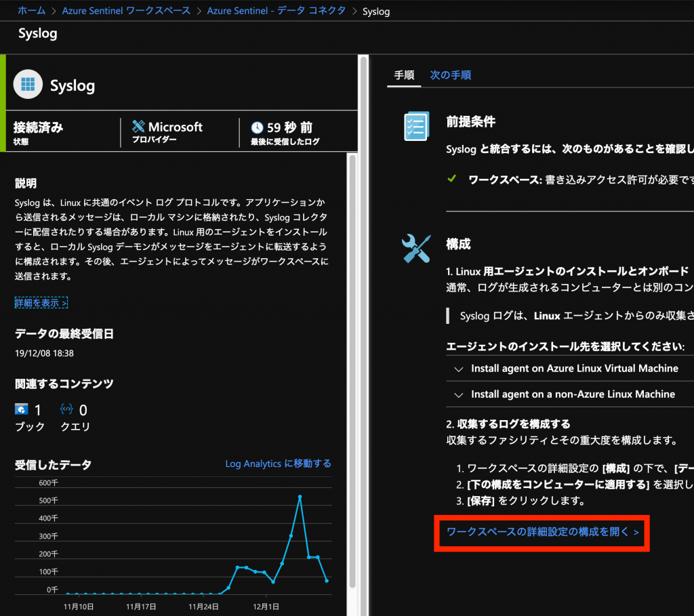Viewport: 694px width, 616px height.
Task: Click the Microsoft provider tools icon
Action: click(x=138, y=127)
